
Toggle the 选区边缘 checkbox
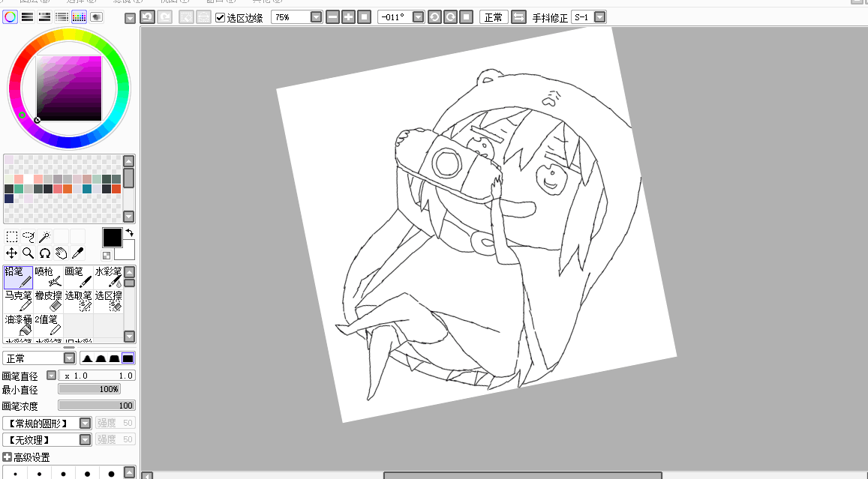(220, 18)
